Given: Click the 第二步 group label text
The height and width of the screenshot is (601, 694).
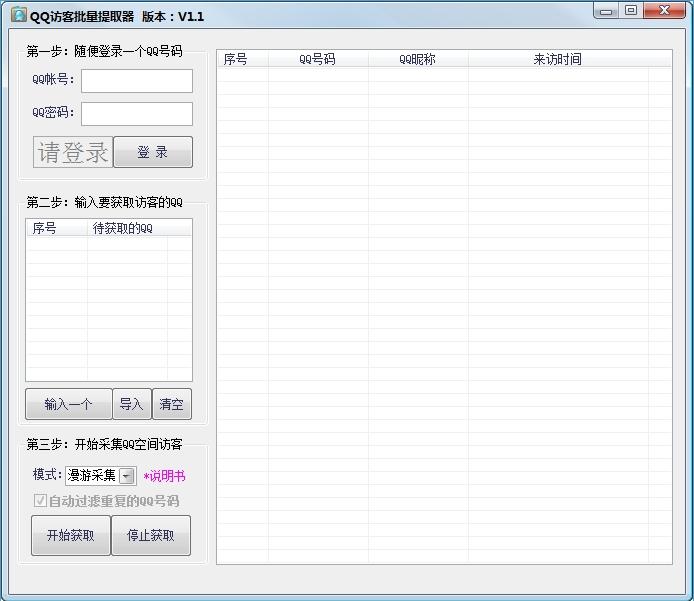Looking at the screenshot, I should pyautogui.click(x=104, y=203).
